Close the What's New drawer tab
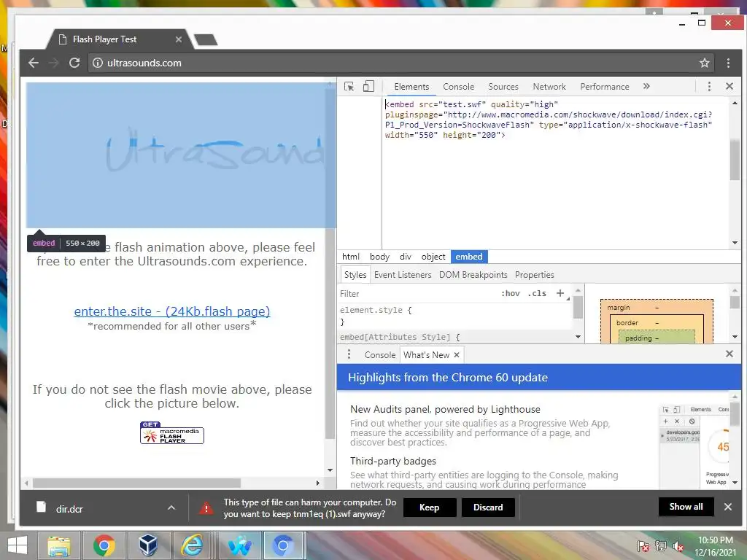This screenshot has width=747, height=560. click(457, 355)
